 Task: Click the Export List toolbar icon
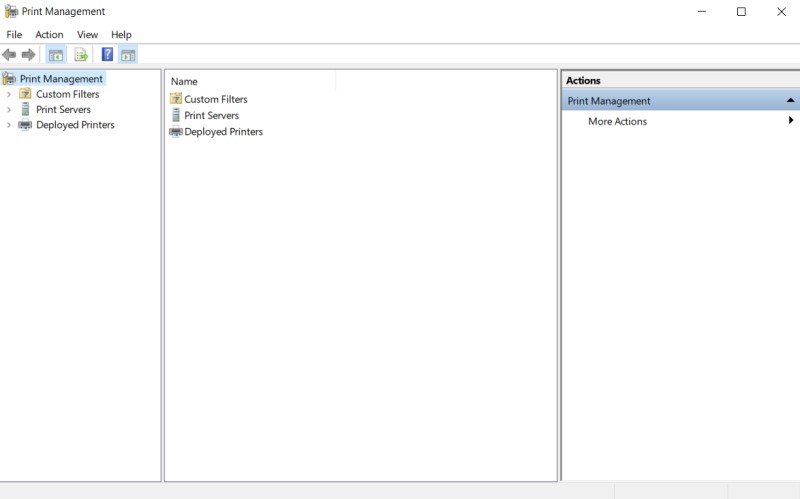[x=81, y=55]
